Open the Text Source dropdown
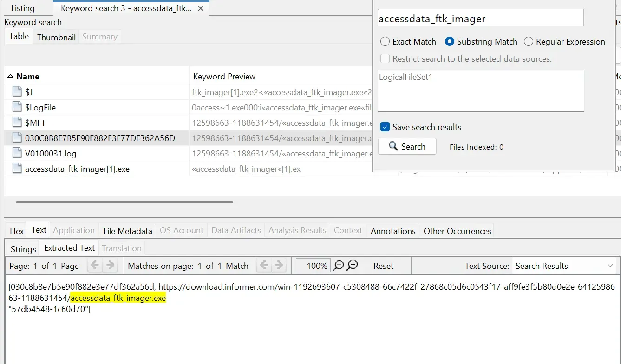 [564, 266]
